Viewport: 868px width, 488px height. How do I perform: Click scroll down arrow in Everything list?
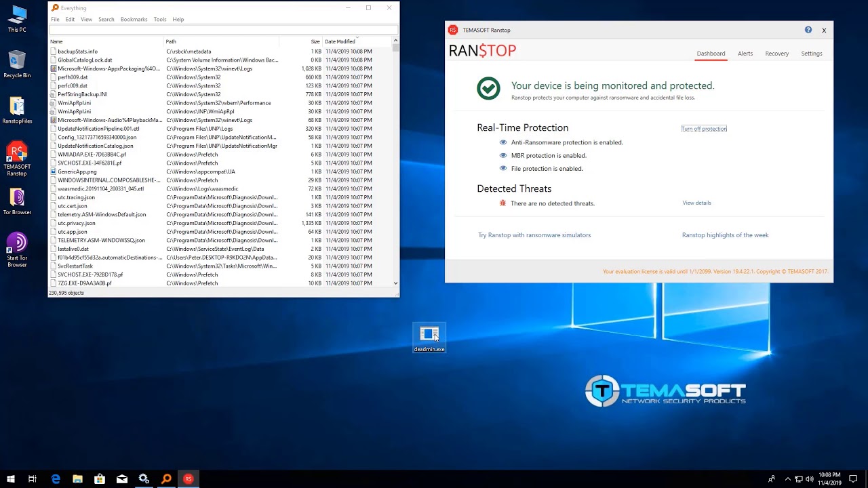pyautogui.click(x=395, y=283)
